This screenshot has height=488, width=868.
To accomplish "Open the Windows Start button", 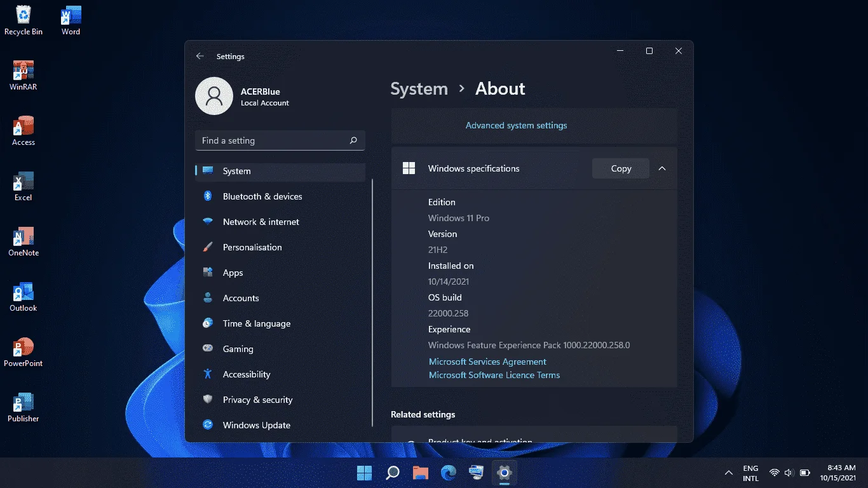I will pyautogui.click(x=364, y=472).
